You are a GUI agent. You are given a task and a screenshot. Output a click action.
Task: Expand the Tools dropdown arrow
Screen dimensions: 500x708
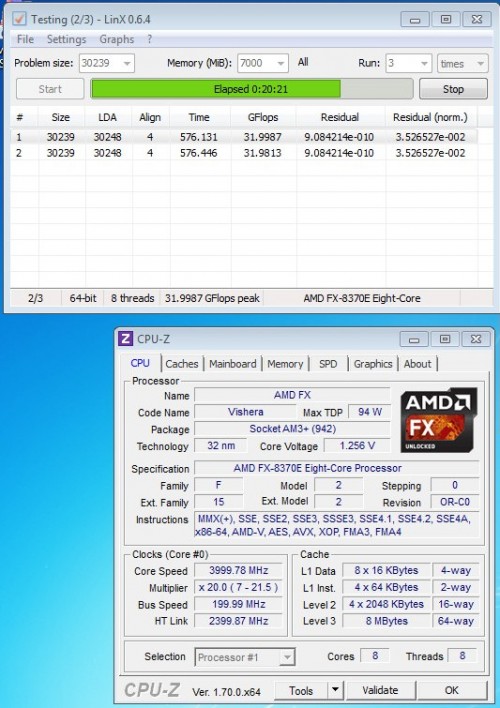[x=335, y=690]
